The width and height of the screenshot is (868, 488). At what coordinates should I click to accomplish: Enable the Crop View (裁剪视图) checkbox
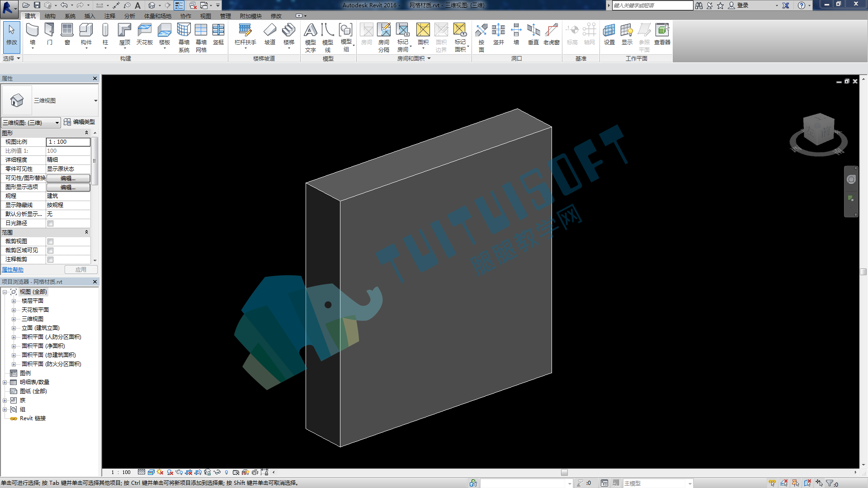[x=51, y=241]
